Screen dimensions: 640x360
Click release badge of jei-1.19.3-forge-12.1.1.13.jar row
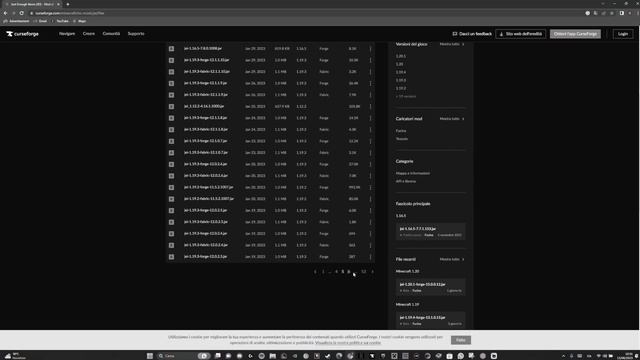171,60
